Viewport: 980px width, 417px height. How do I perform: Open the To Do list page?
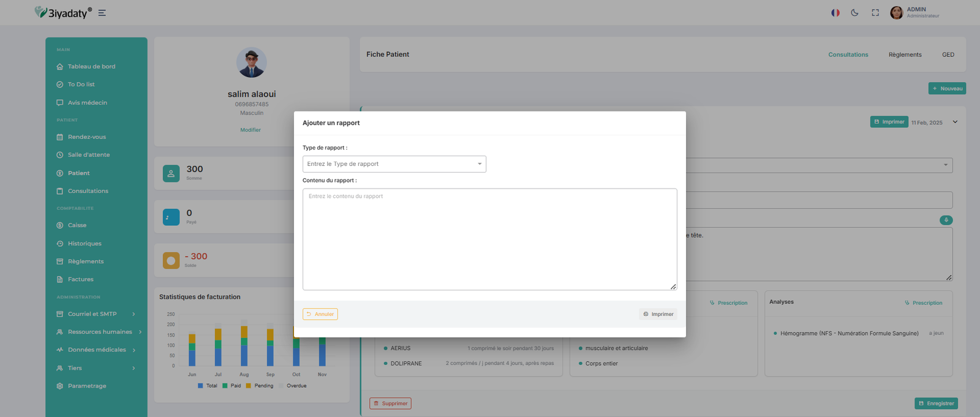point(81,85)
